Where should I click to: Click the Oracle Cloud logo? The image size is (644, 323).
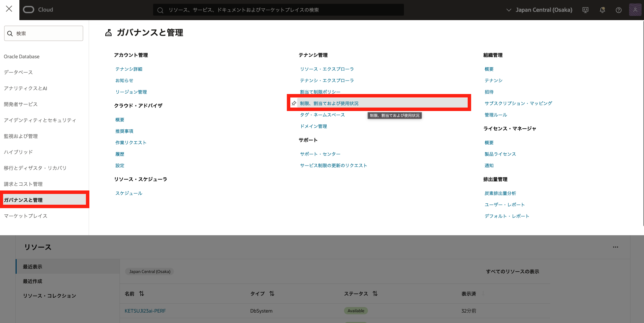coord(38,10)
